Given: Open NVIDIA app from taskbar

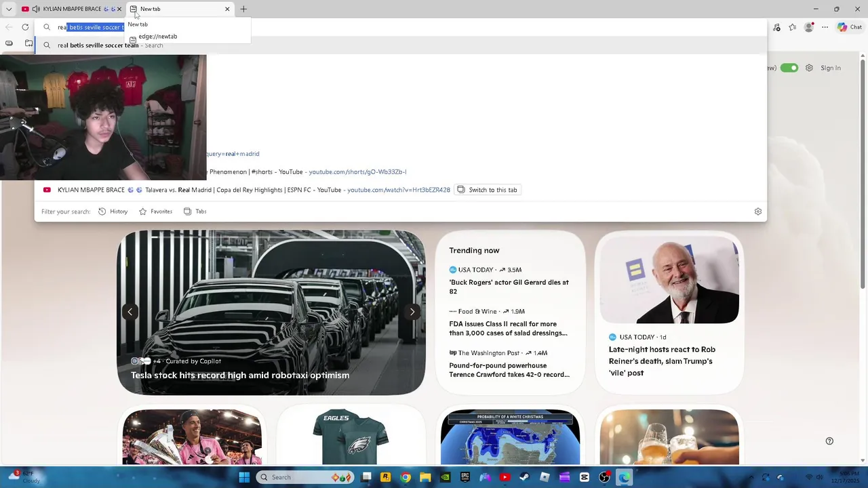Looking at the screenshot, I should (445, 477).
